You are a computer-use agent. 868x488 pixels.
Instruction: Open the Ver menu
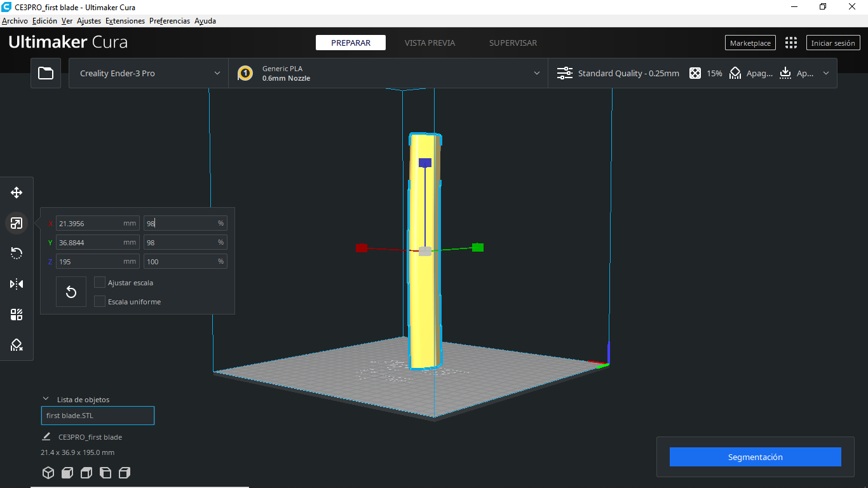point(67,21)
